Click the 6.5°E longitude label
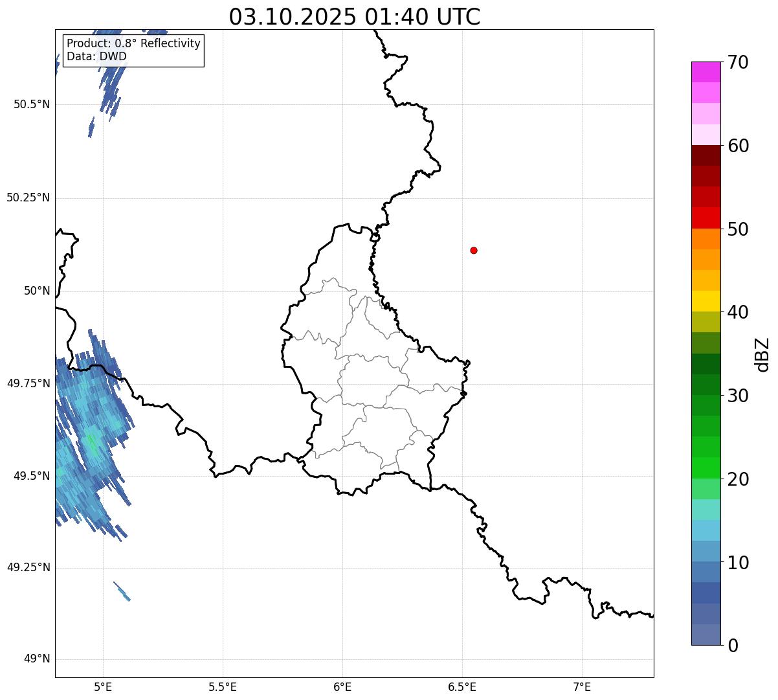This screenshot has width=778, height=700. (462, 687)
